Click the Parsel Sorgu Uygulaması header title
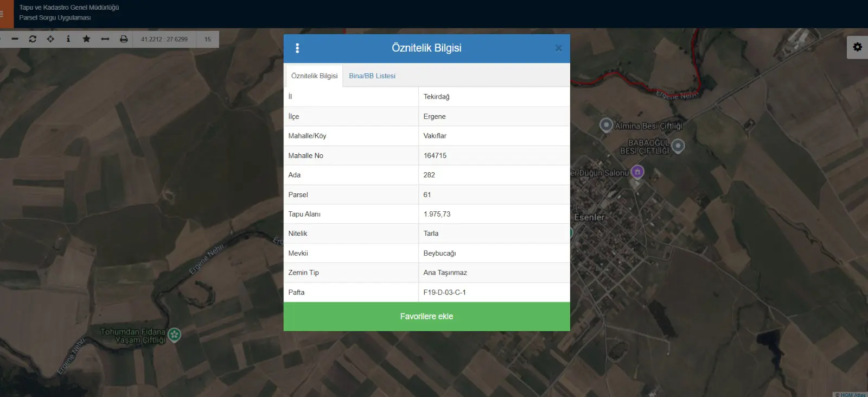 coord(55,18)
